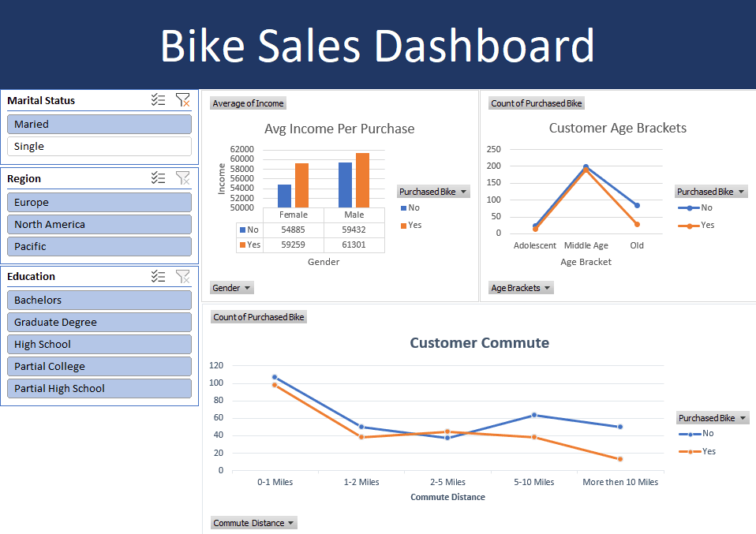Select Male No blue income bar

(345, 185)
